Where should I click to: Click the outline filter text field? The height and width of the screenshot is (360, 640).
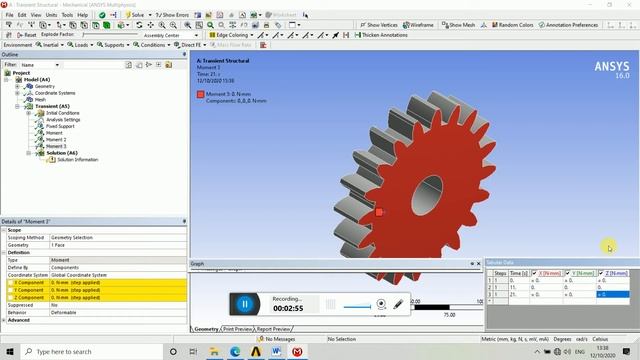pos(93,65)
